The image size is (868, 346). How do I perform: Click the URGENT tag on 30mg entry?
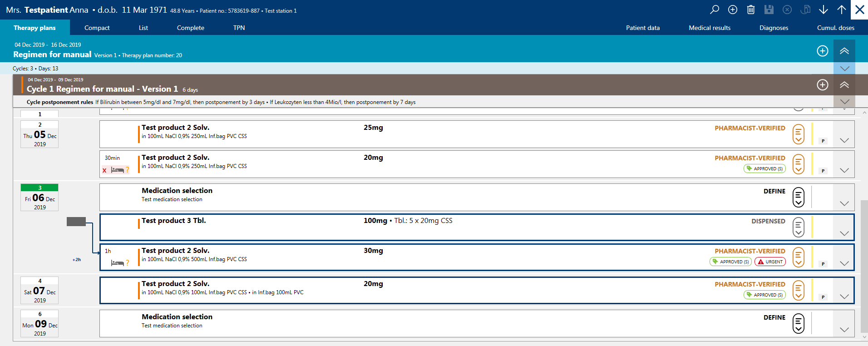coord(770,262)
